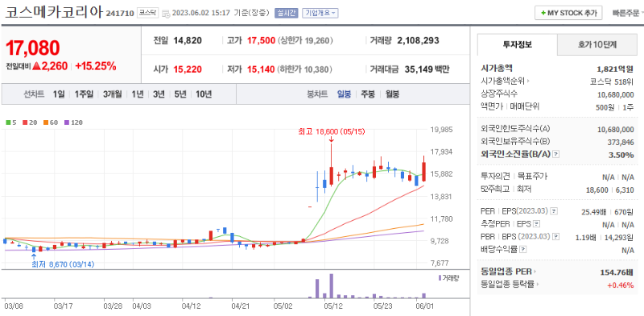Click the orange 60-day moving average swatch
644x316 pixels.
pyautogui.click(x=45, y=123)
